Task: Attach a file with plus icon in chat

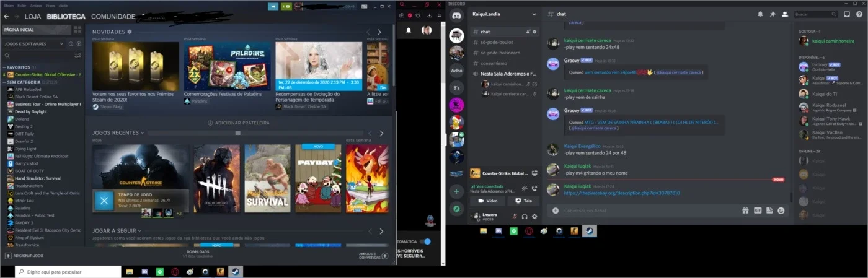Action: click(x=556, y=211)
